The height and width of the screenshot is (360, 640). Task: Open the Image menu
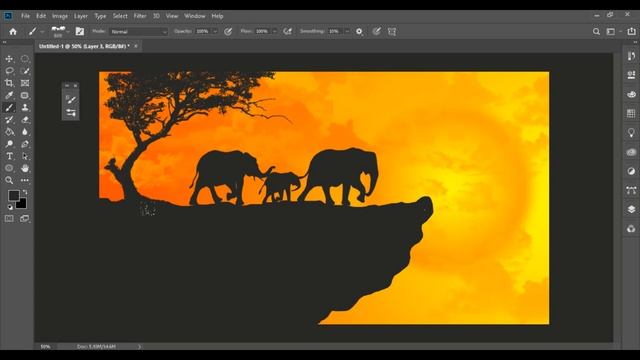pos(60,16)
